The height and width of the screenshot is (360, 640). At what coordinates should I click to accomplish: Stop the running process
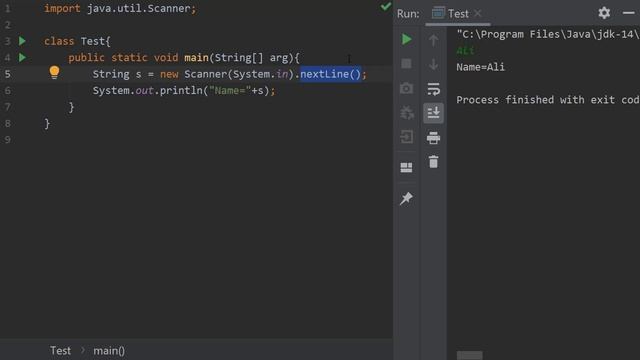[x=406, y=64]
